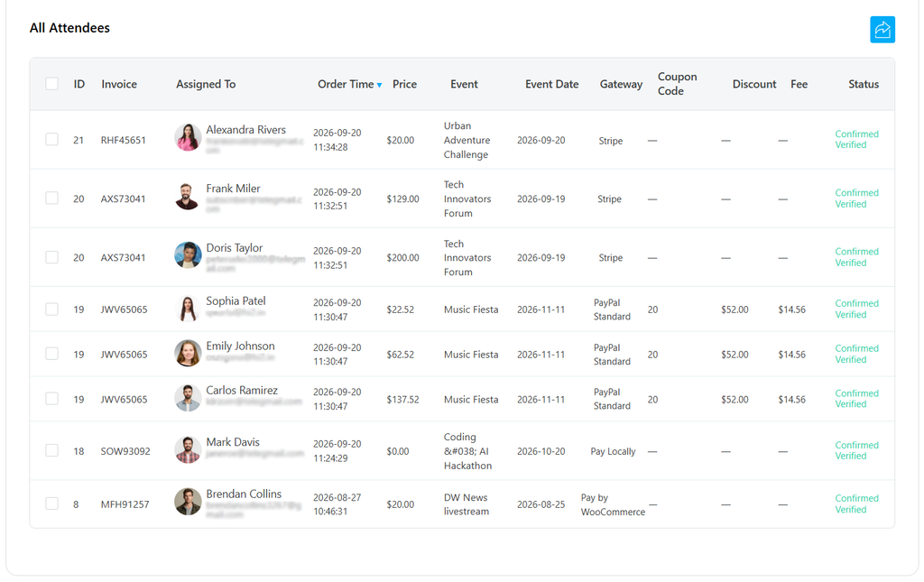Check the box next to Brendan Collins
924x582 pixels.
(x=51, y=503)
